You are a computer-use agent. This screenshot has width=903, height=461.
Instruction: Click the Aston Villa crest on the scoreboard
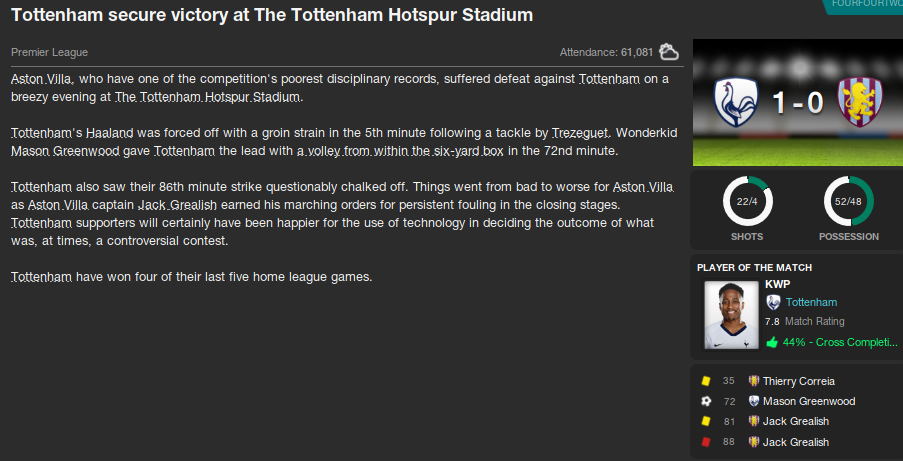861,104
